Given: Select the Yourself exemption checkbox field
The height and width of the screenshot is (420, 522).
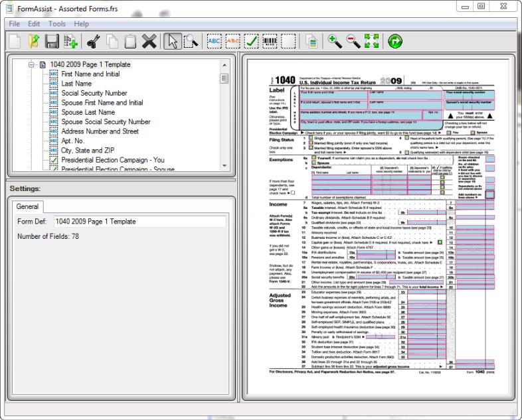Looking at the screenshot, I should (x=314, y=158).
